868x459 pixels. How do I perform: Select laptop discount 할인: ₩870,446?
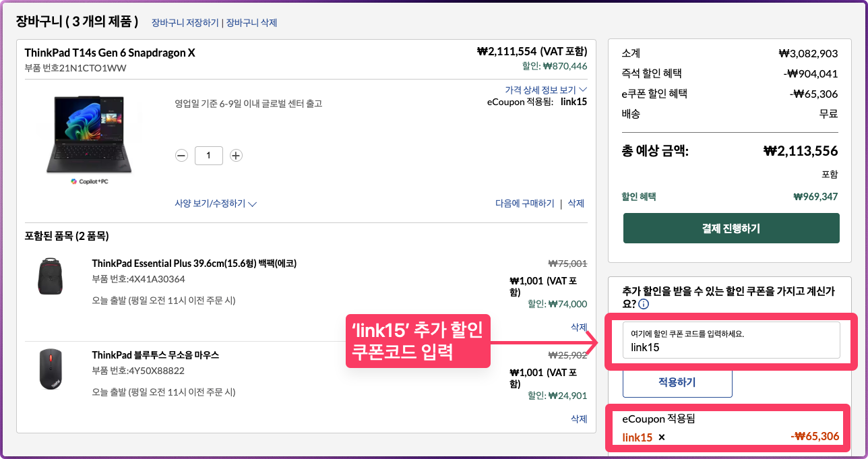[555, 66]
